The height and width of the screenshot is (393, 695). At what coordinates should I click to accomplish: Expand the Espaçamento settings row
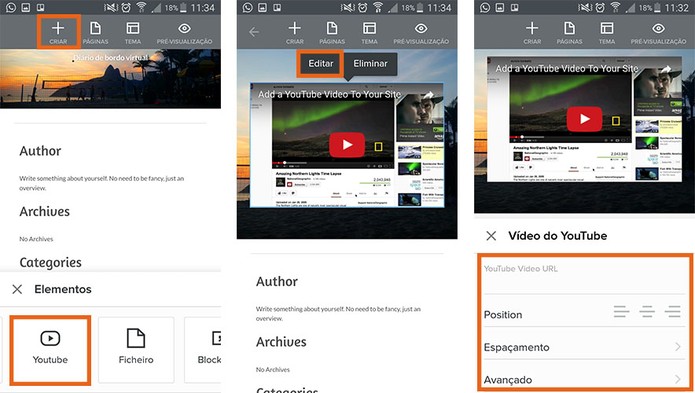[584, 347]
